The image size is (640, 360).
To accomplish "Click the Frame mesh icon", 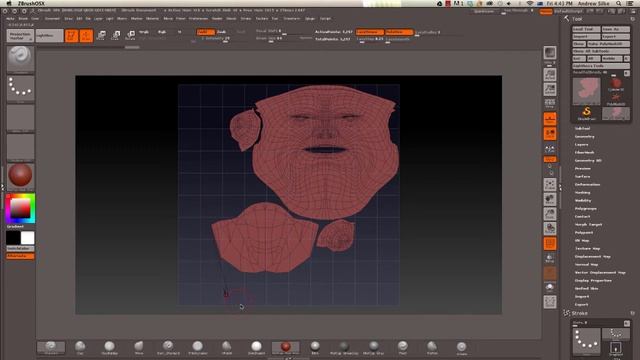I will click(550, 184).
